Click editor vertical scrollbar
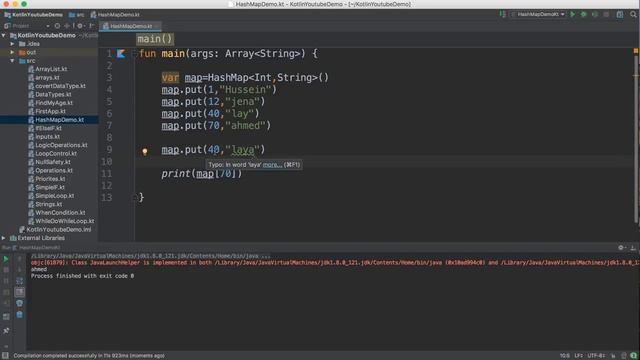Screen dimensions: 640x360 click(x=636, y=139)
